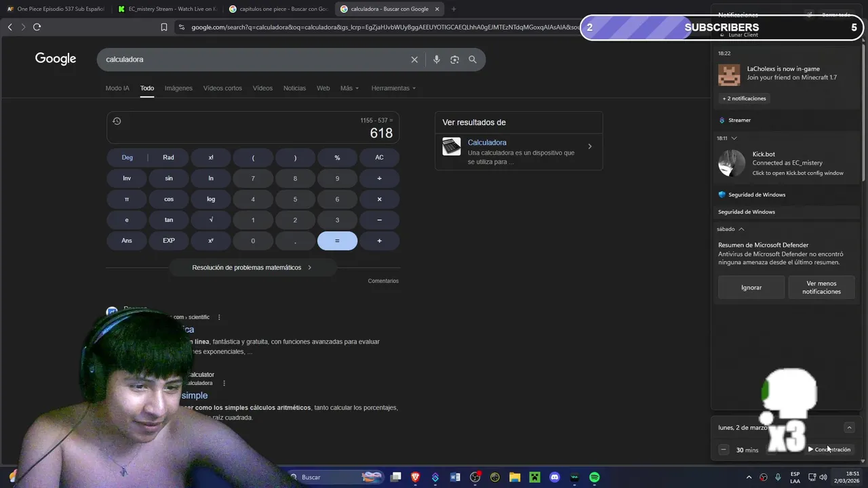Switch calculator to Rad mode

tap(168, 157)
